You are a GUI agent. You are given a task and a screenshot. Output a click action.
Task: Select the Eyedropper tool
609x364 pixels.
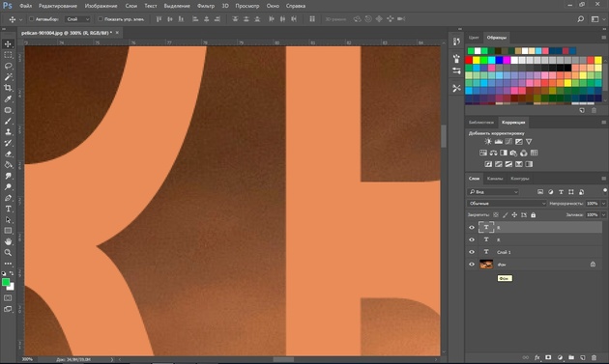tap(8, 98)
